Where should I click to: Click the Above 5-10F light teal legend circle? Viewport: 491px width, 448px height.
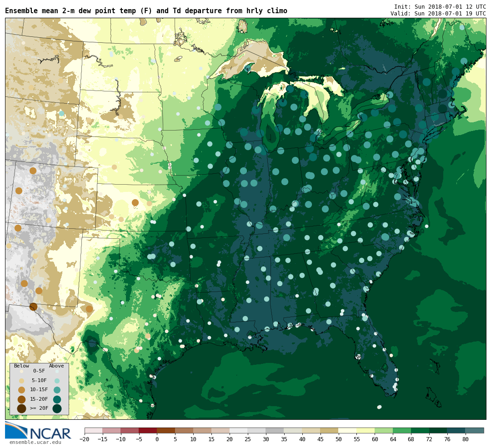tap(57, 381)
